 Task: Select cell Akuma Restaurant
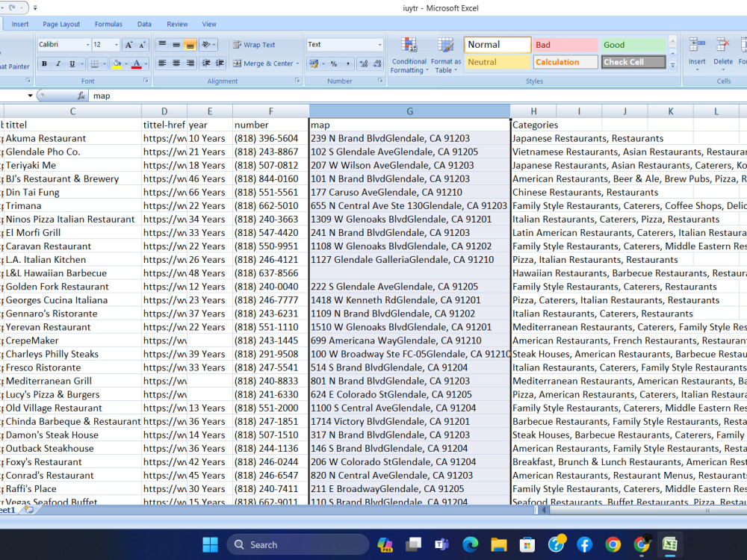72,139
